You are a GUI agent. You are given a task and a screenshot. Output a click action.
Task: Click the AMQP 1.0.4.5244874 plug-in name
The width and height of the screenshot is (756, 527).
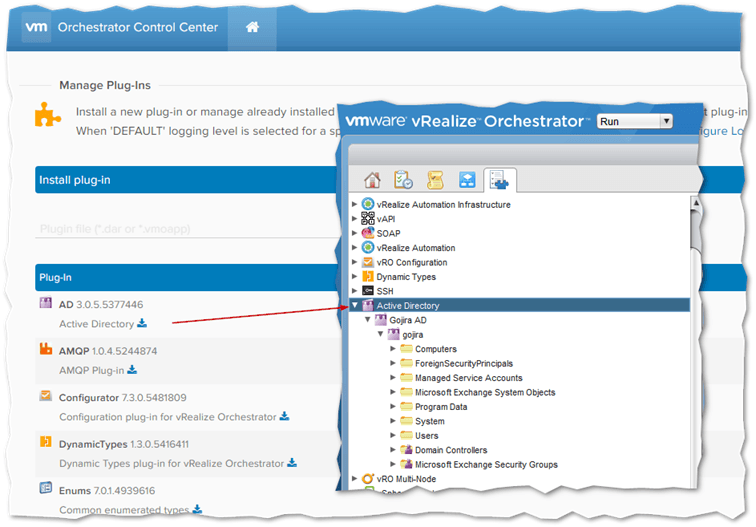[x=108, y=351]
